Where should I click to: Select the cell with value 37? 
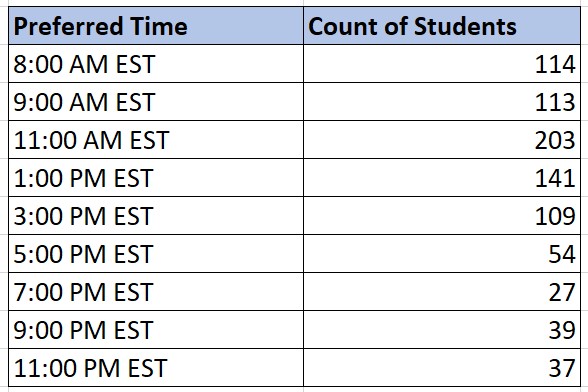tap(442, 367)
